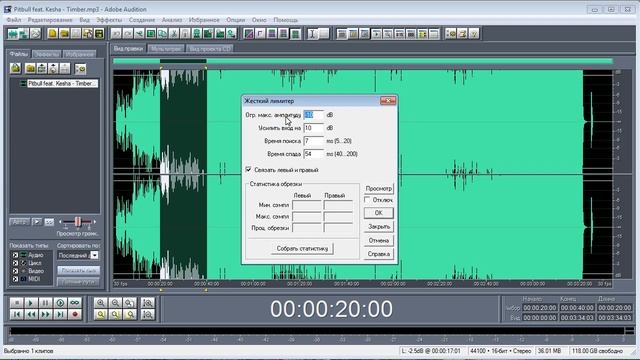This screenshot has width=640, height=360.
Task: Click the Усилить вход на field
Action: click(x=313, y=128)
